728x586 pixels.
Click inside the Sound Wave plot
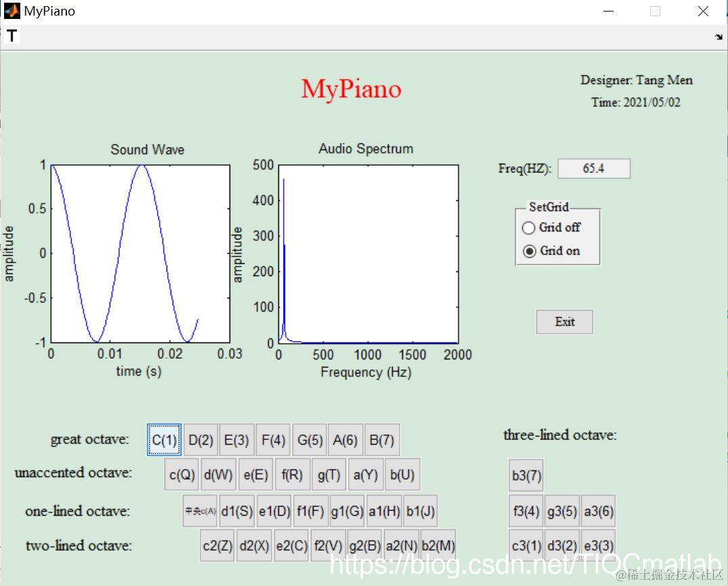click(x=140, y=254)
